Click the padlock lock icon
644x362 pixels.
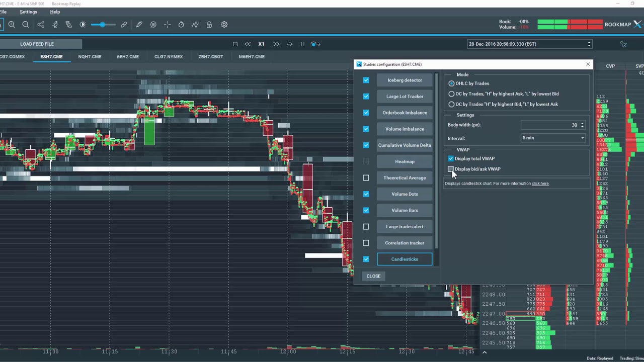[x=209, y=25]
